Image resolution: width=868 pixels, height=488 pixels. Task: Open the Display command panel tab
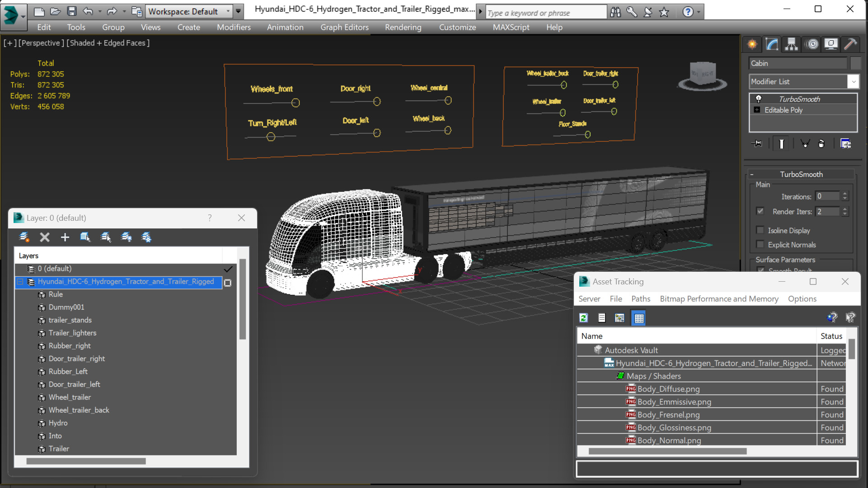831,44
